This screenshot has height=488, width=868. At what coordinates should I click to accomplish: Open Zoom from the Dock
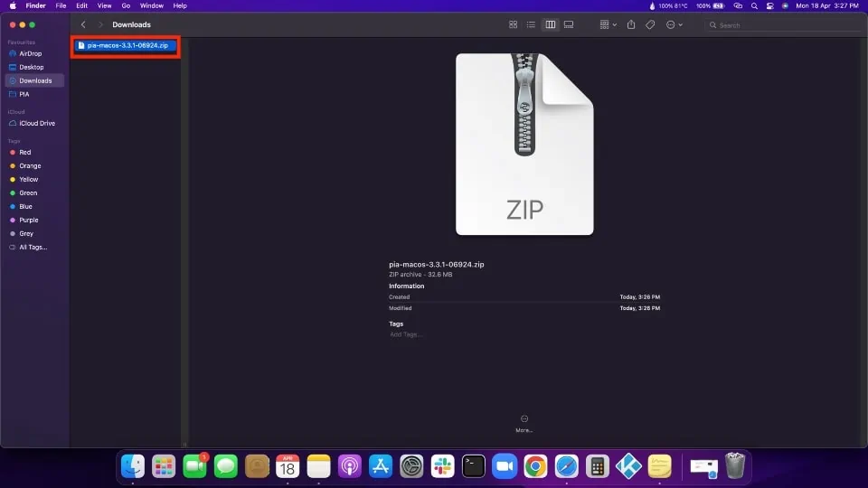pos(505,466)
